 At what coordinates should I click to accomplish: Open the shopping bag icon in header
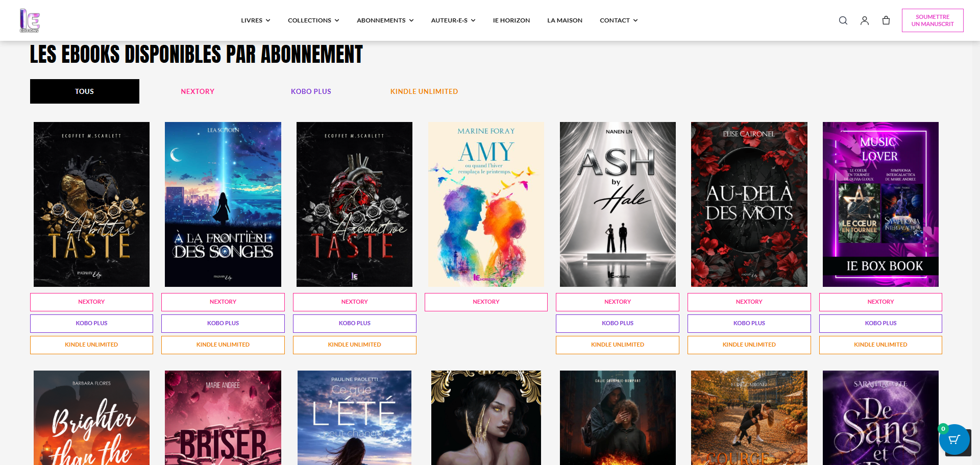(886, 20)
